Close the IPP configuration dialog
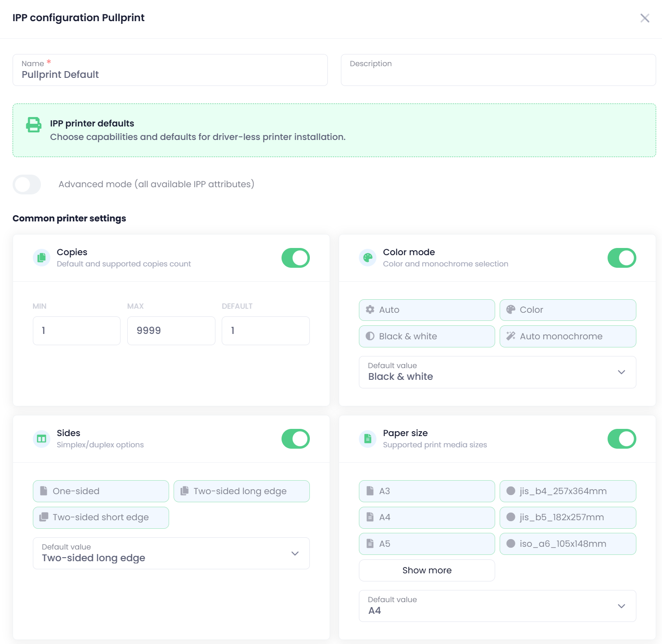 [645, 18]
